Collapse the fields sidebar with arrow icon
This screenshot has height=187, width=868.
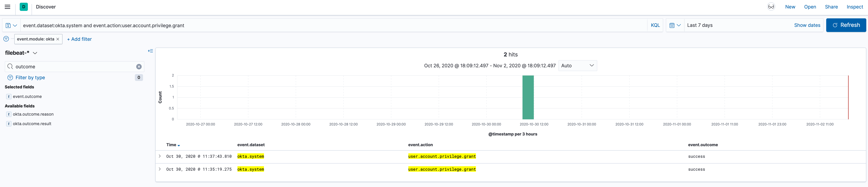point(151,50)
